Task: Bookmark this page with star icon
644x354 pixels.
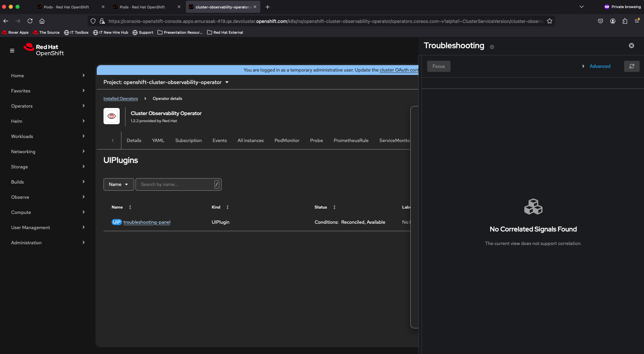Action: pyautogui.click(x=550, y=21)
